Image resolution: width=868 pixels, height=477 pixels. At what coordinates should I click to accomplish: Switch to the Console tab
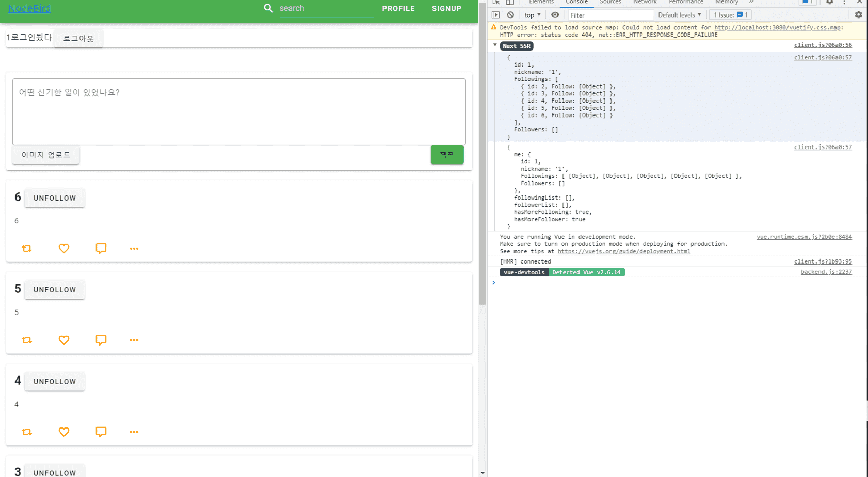(x=576, y=2)
